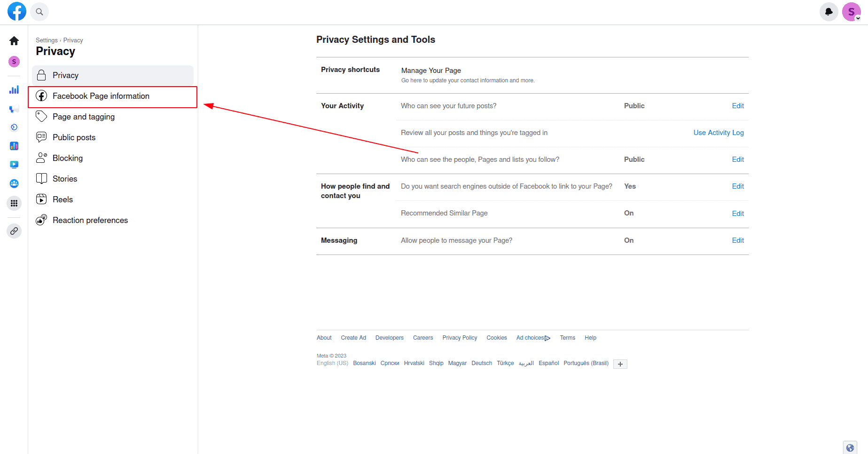Open the grid menu of all apps
The width and height of the screenshot is (868, 454).
pos(14,203)
